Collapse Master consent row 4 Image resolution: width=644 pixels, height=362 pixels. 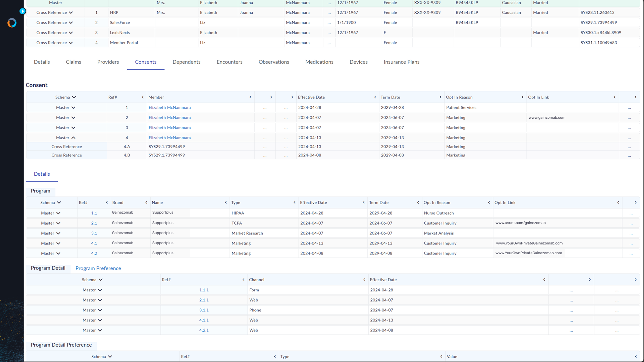click(73, 138)
